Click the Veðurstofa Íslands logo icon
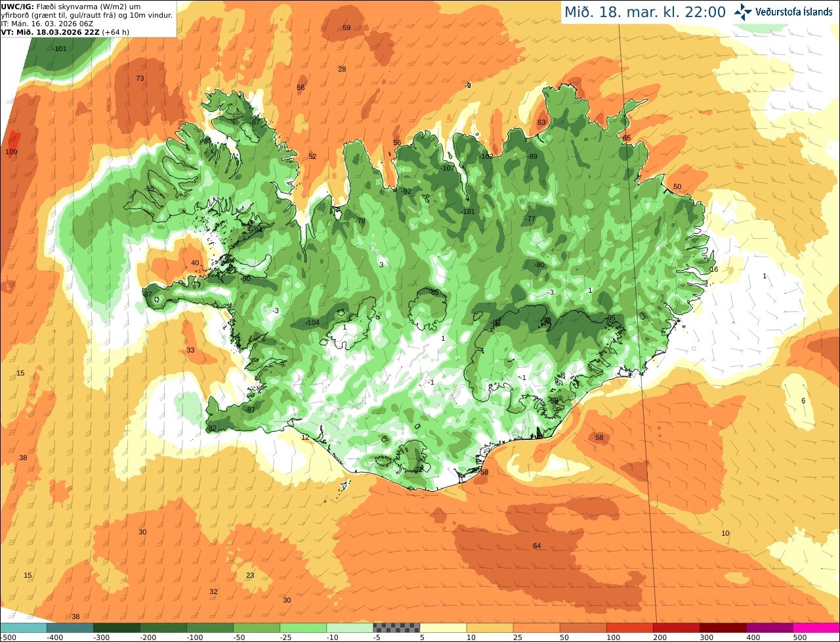The height and width of the screenshot is (642, 840). point(743,12)
